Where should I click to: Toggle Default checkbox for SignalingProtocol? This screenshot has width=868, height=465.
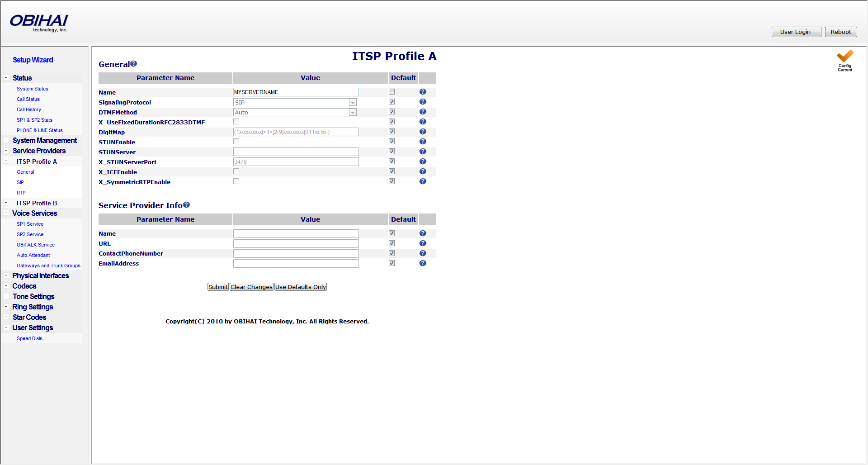coord(392,102)
